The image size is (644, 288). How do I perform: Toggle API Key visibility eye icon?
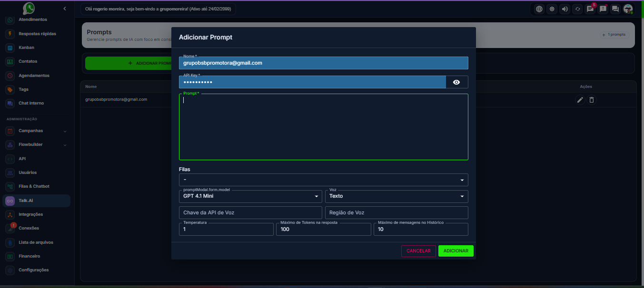[x=456, y=82]
